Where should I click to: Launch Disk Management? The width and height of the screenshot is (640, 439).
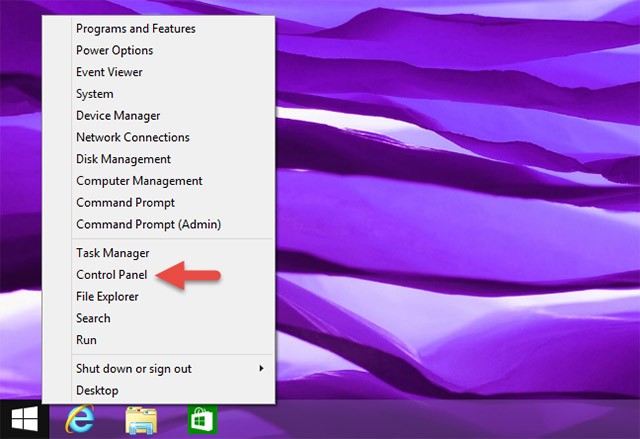123,159
